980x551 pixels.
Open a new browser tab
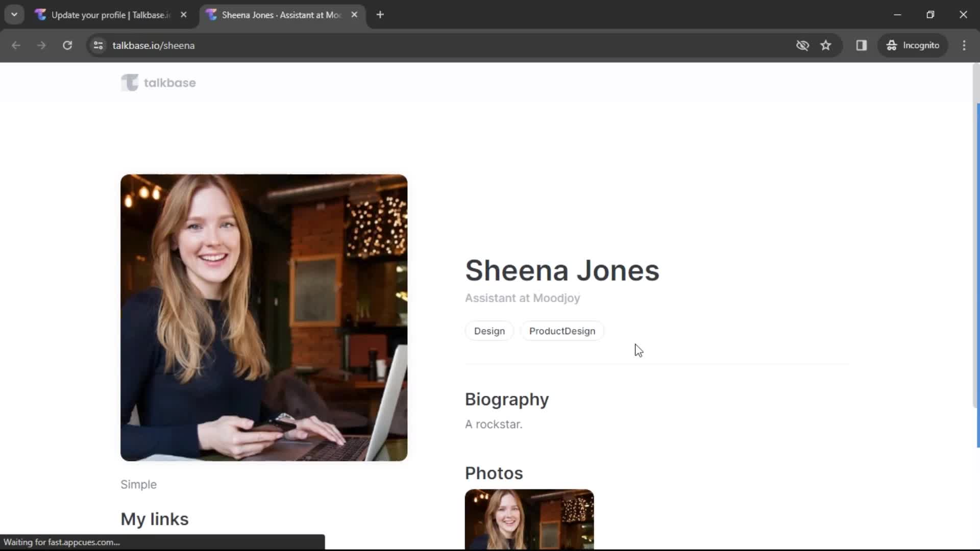pyautogui.click(x=380, y=15)
